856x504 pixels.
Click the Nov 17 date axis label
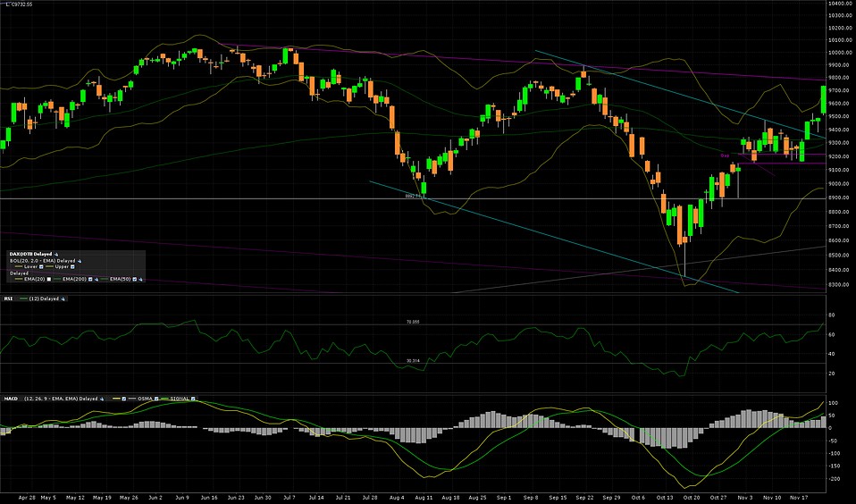coord(798,498)
